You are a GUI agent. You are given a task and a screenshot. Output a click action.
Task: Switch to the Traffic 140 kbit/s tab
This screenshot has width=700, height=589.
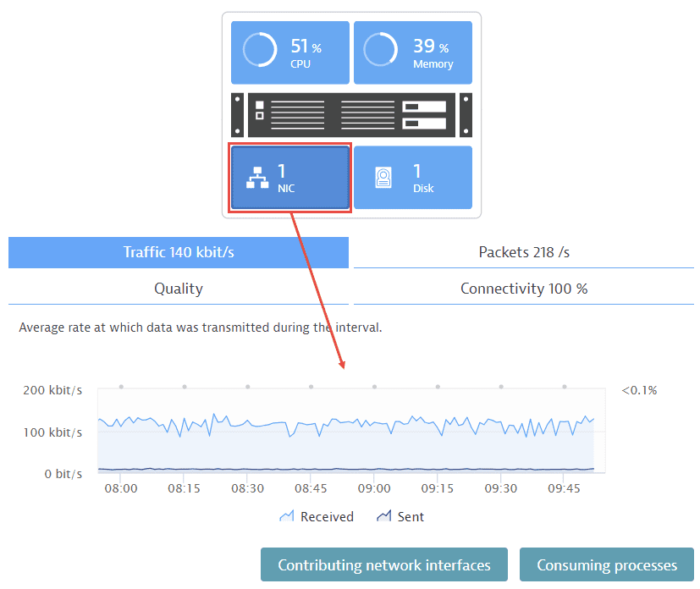pos(179,252)
